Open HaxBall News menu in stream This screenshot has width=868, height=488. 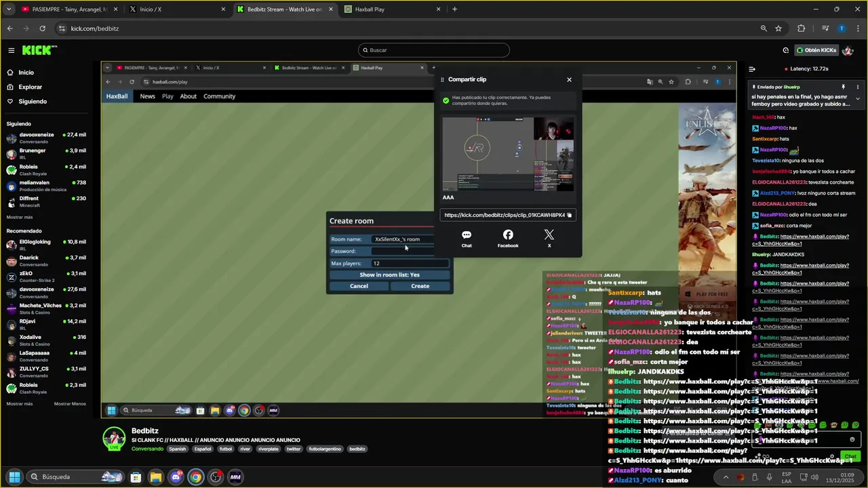tap(147, 96)
